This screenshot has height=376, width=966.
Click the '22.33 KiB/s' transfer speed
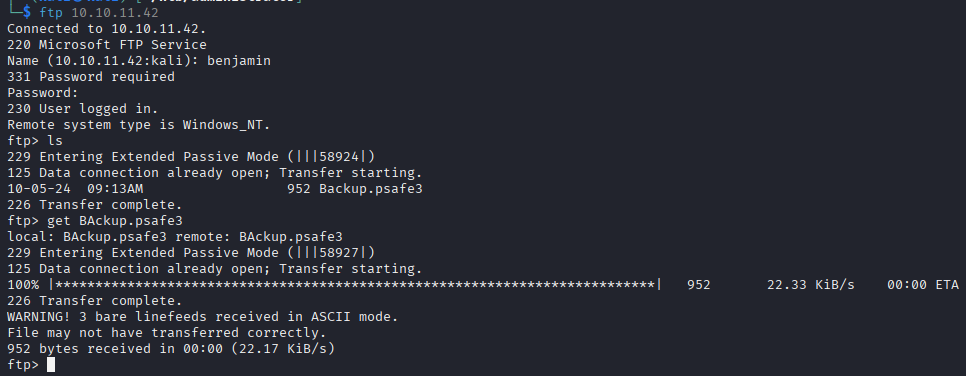pos(811,285)
